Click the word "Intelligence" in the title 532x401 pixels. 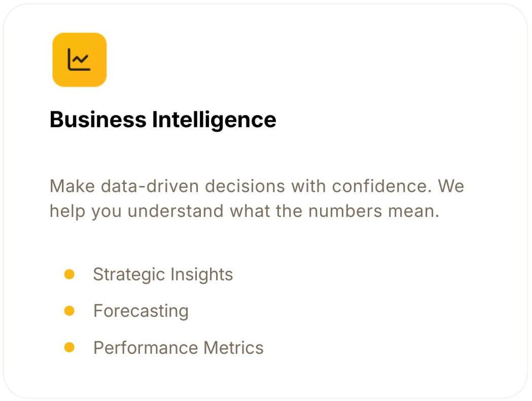(214, 120)
